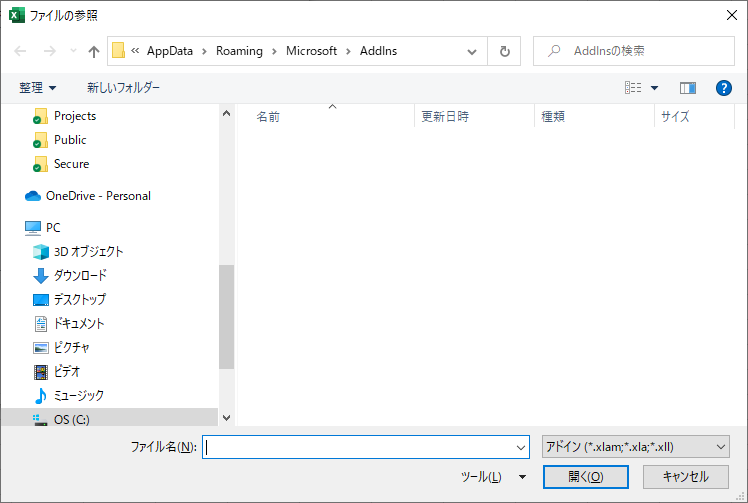Viewport: 748px width, 503px height.
Task: Click the folder icon in address bar
Action: click(118, 51)
